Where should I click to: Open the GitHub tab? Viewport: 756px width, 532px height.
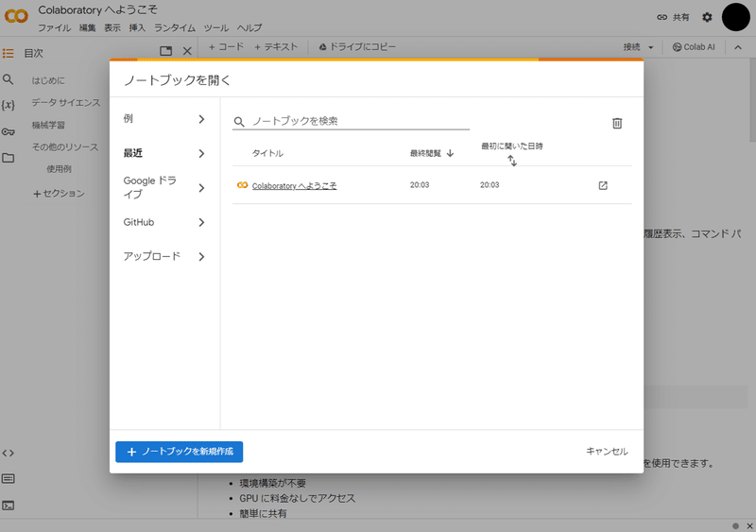164,222
